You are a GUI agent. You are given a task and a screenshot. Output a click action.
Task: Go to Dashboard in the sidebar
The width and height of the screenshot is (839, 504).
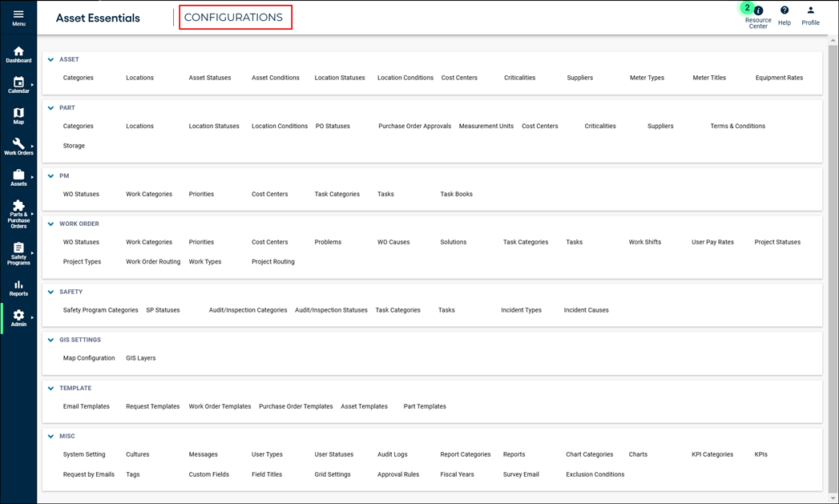(x=18, y=52)
